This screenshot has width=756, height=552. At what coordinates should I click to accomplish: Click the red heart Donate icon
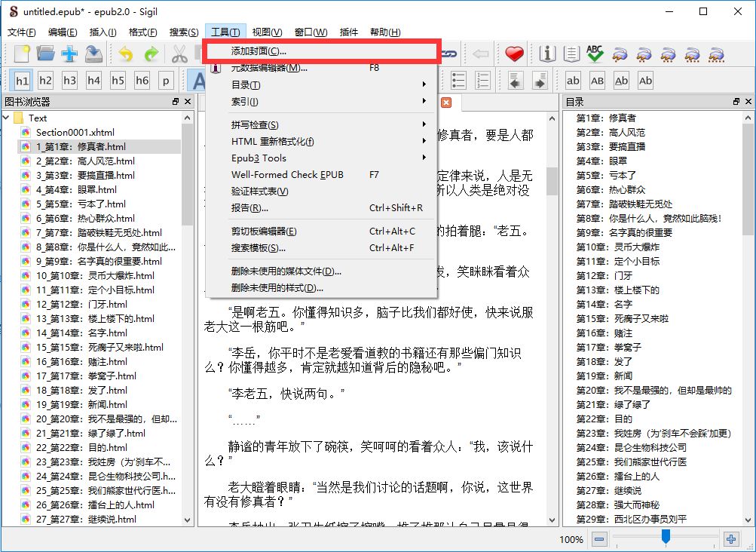[514, 54]
